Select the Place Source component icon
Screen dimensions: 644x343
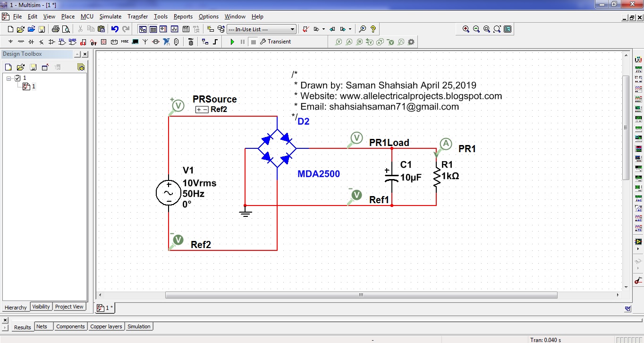(10, 42)
